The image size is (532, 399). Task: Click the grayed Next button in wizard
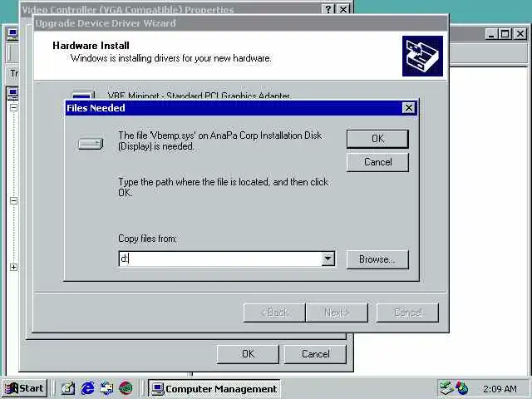(x=337, y=313)
